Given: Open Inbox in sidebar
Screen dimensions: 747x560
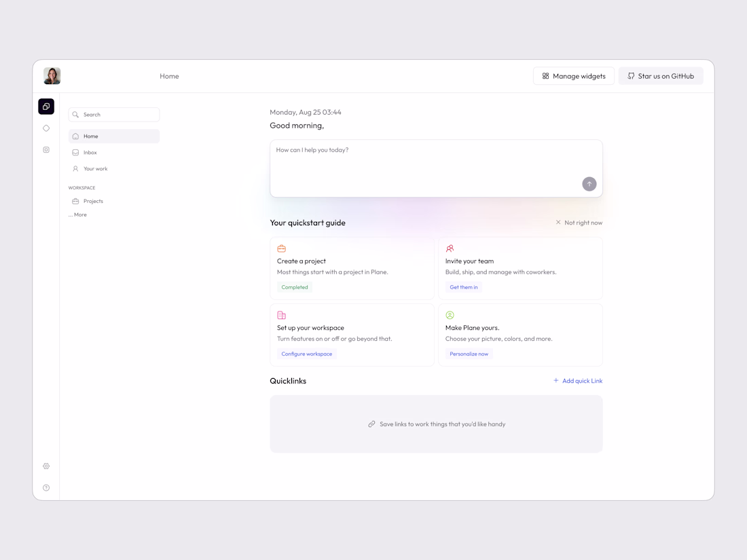Looking at the screenshot, I should pyautogui.click(x=114, y=152).
